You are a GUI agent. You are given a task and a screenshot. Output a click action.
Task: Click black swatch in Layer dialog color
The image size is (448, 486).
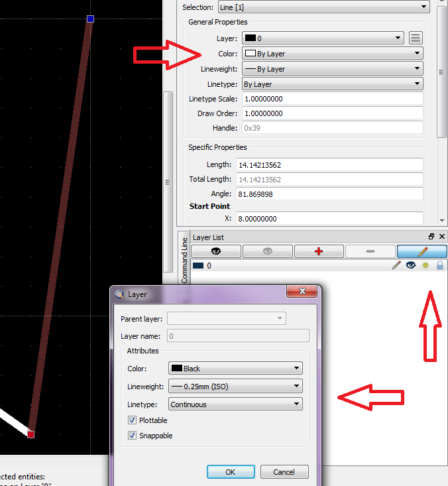click(x=177, y=368)
